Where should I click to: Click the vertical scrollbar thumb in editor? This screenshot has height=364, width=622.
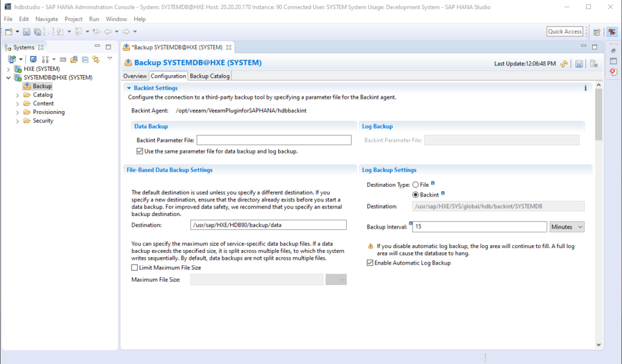point(598,115)
